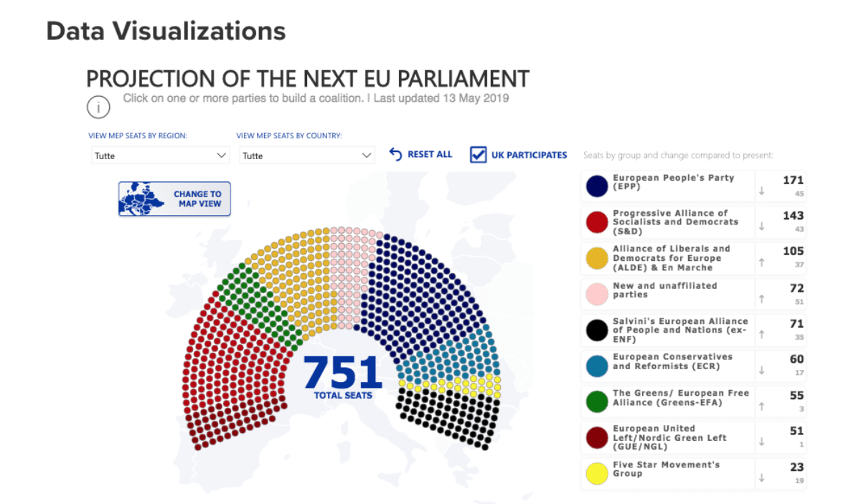Click the Greens-EFA up-arrow change indicator
The width and height of the screenshot is (861, 504).
point(761,406)
